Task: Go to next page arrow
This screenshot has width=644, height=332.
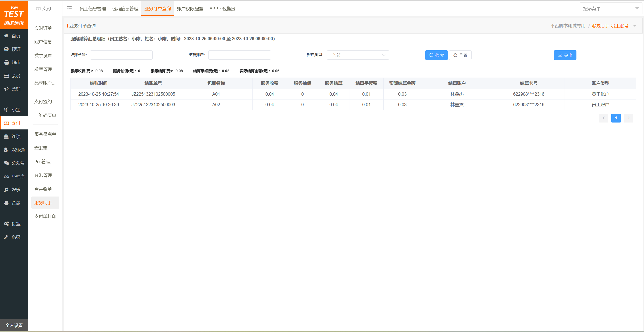Action: (629, 118)
